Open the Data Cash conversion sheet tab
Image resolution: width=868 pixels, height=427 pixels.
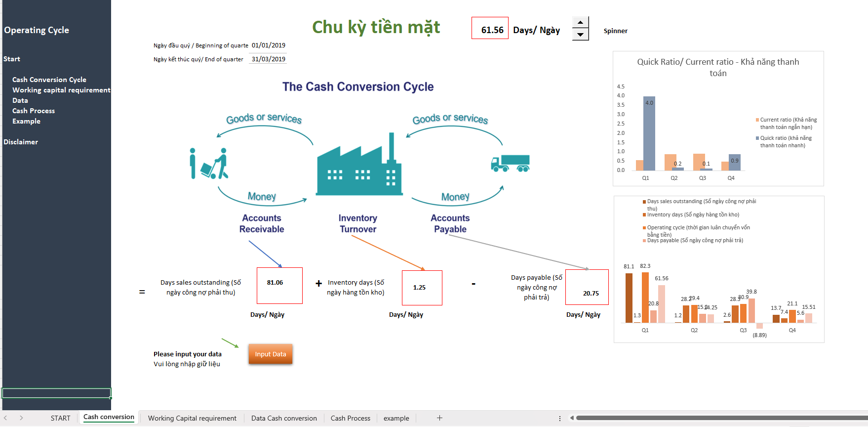click(284, 418)
